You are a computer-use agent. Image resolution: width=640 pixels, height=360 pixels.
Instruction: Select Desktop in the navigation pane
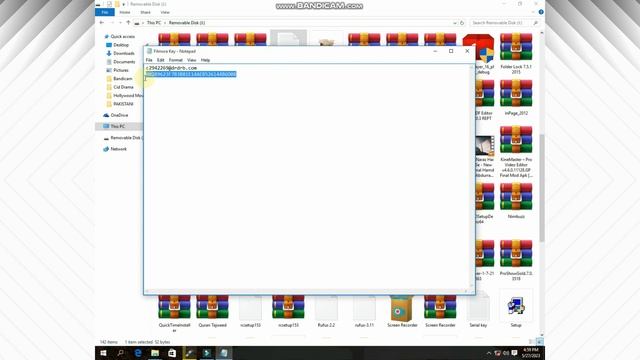click(121, 45)
